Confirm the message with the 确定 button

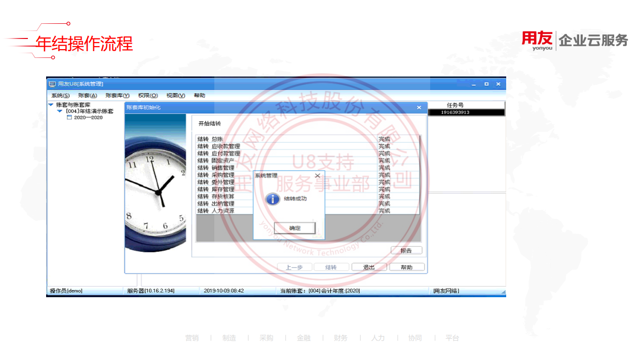pyautogui.click(x=295, y=228)
